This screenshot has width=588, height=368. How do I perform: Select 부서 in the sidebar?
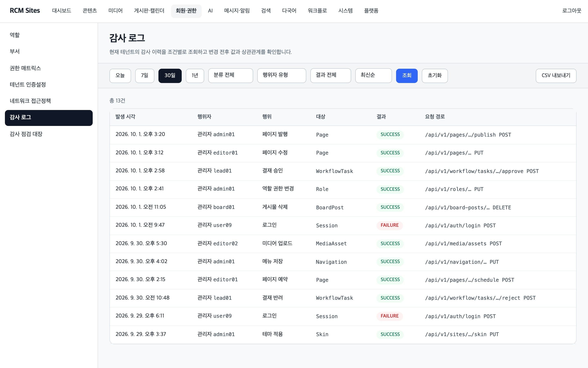tap(49, 52)
